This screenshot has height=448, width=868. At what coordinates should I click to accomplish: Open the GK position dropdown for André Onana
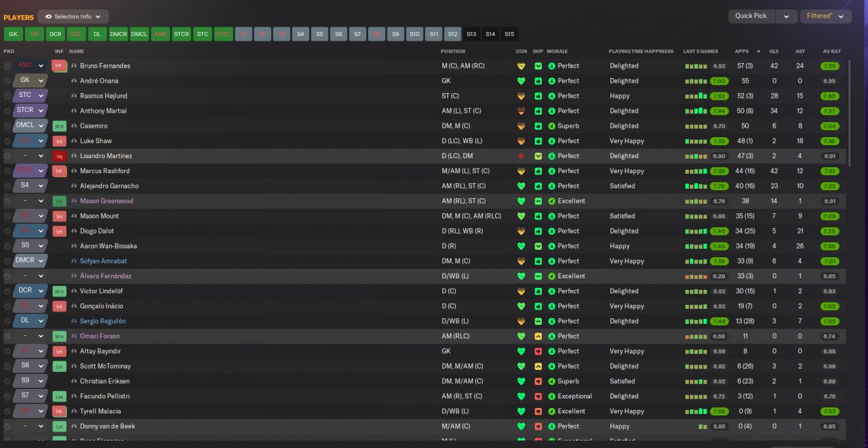pos(30,81)
